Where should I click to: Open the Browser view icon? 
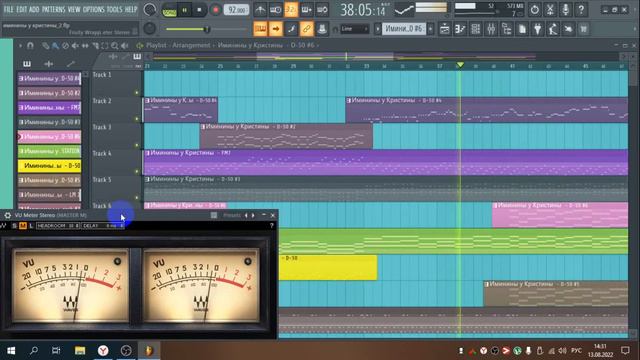[x=507, y=29]
